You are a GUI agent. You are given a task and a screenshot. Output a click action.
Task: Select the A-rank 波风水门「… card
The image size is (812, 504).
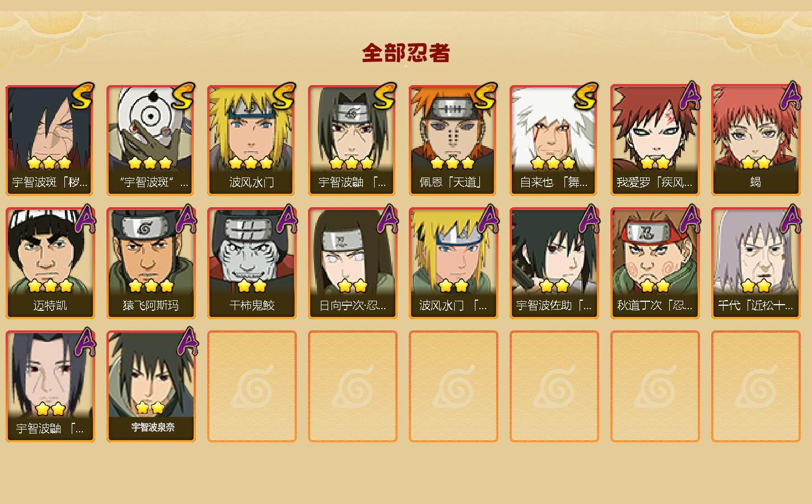tap(454, 263)
